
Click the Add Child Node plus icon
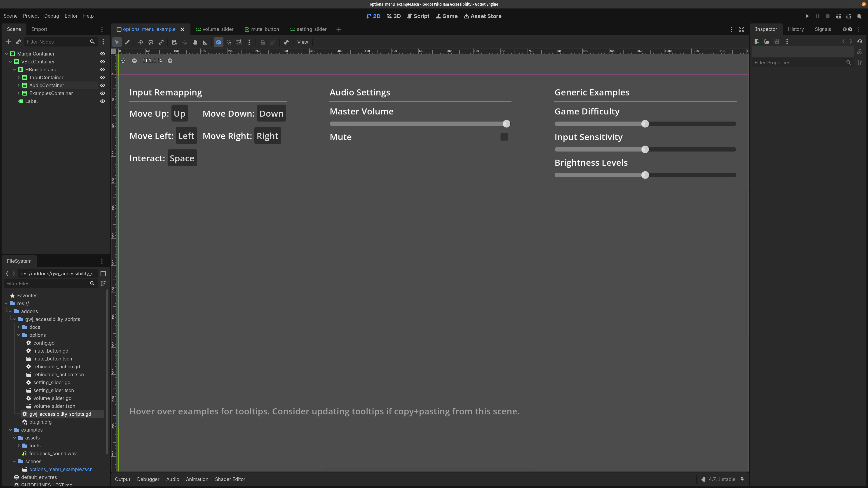pos(8,42)
